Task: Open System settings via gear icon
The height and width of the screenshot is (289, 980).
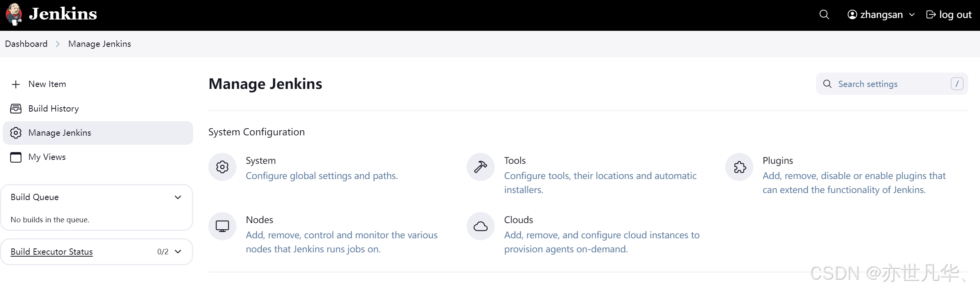Action: (222, 167)
